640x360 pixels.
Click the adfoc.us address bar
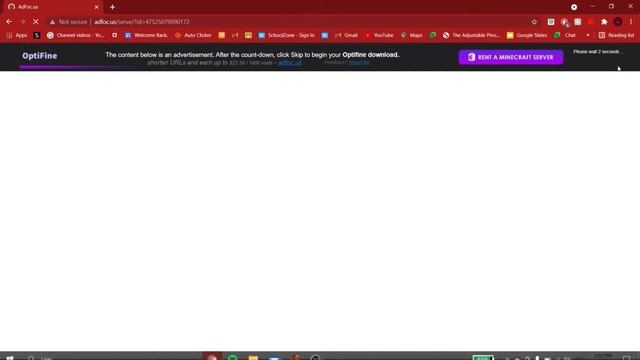[x=286, y=22]
